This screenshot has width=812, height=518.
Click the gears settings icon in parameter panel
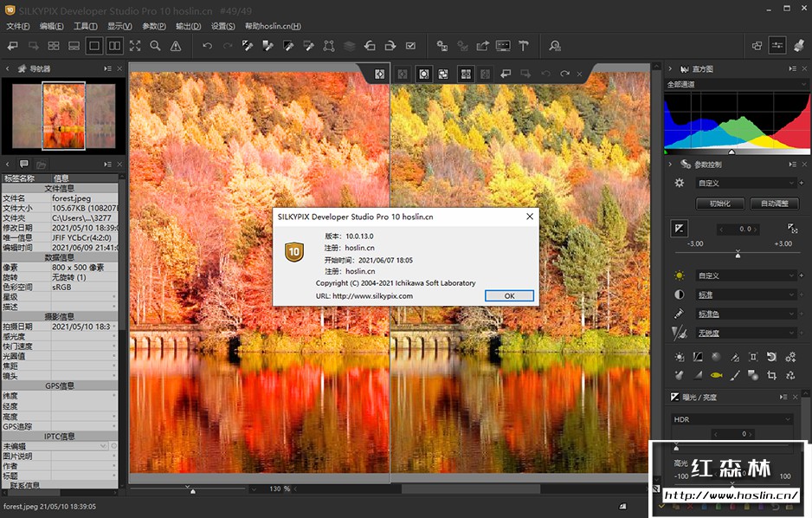tap(790, 357)
